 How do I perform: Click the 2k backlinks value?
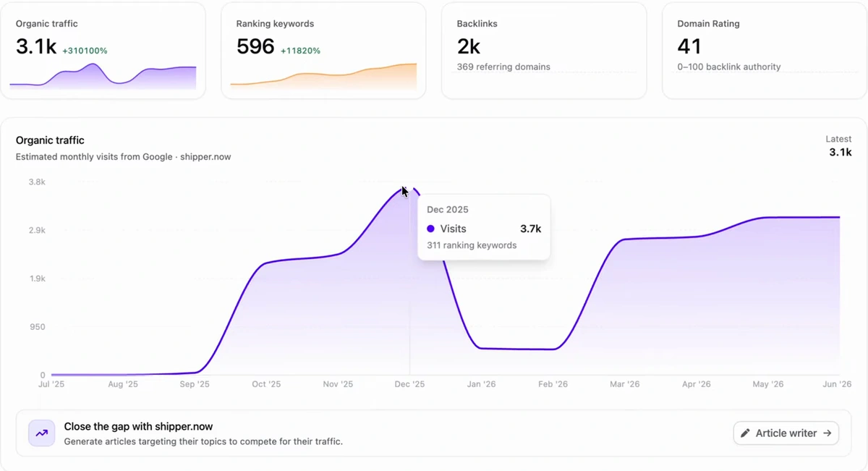[469, 47]
